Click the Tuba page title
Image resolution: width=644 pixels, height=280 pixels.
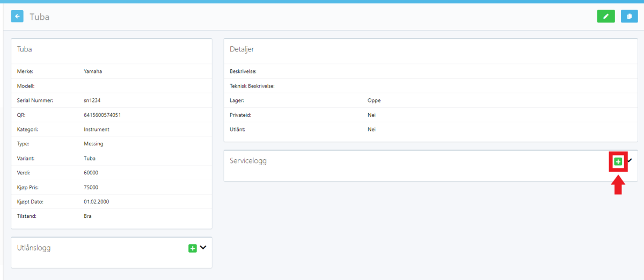pyautogui.click(x=40, y=17)
